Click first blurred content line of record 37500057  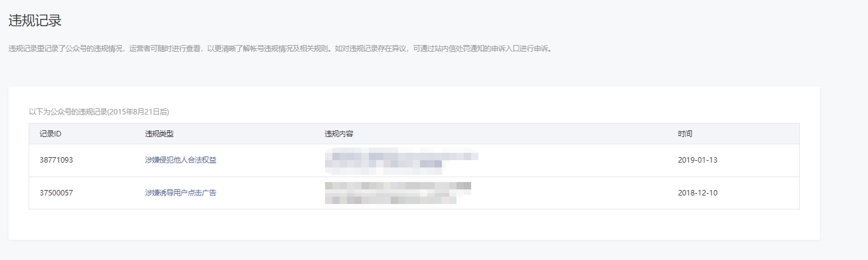(x=398, y=185)
